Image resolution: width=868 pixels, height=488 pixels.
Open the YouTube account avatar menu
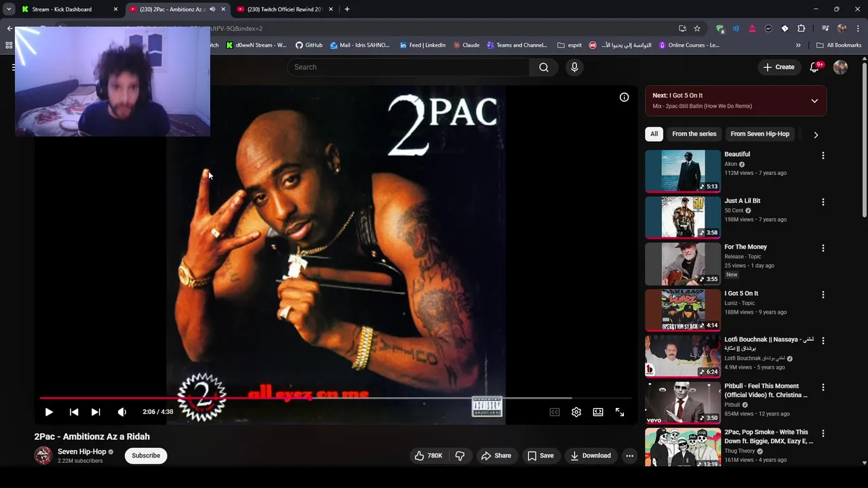tap(840, 67)
